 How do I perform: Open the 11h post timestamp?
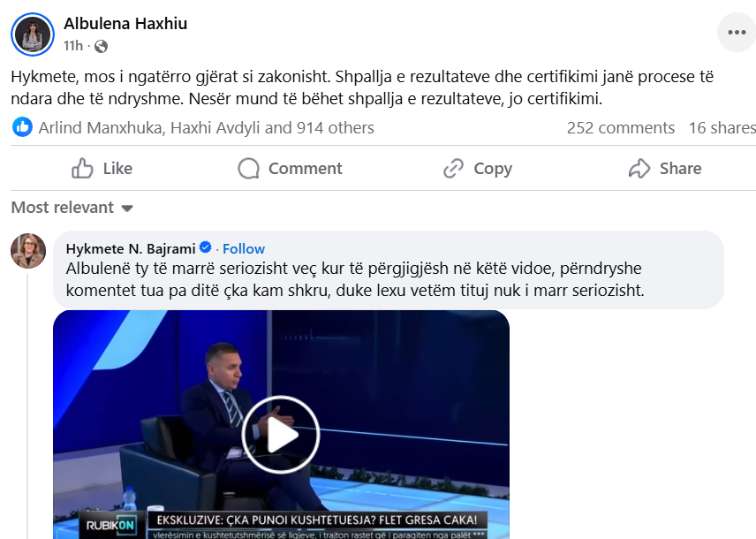pyautogui.click(x=73, y=46)
